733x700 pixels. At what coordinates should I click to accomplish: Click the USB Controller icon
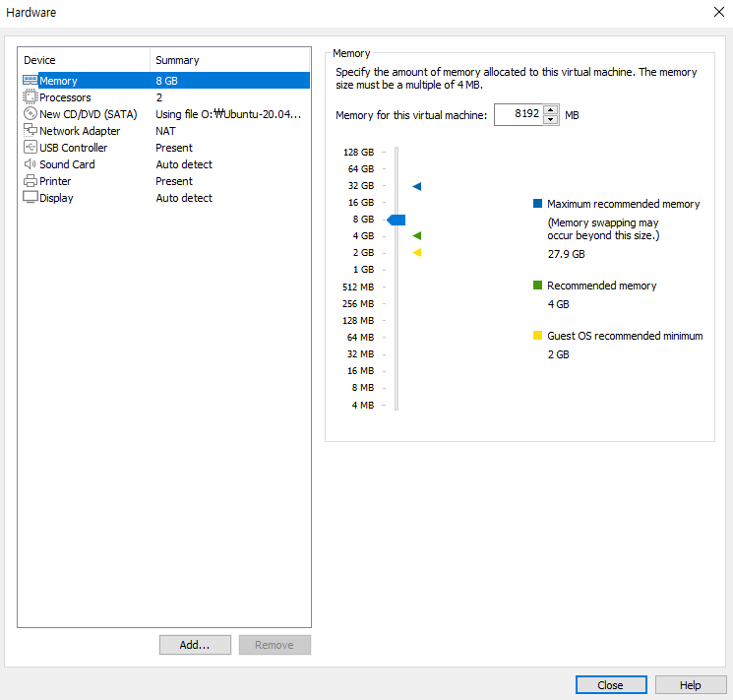31,147
